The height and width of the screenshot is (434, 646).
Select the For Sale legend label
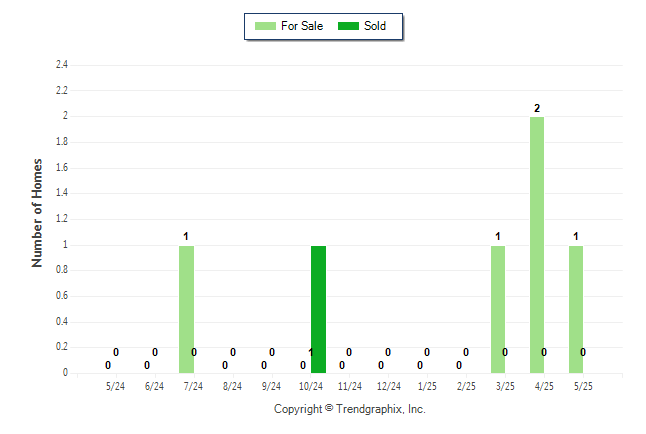click(x=302, y=26)
